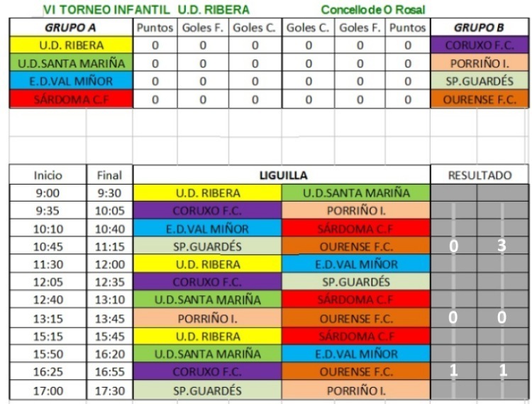This screenshot has height=404, width=532.
Task: Select the GRUPO B header cell
Action: (480, 28)
